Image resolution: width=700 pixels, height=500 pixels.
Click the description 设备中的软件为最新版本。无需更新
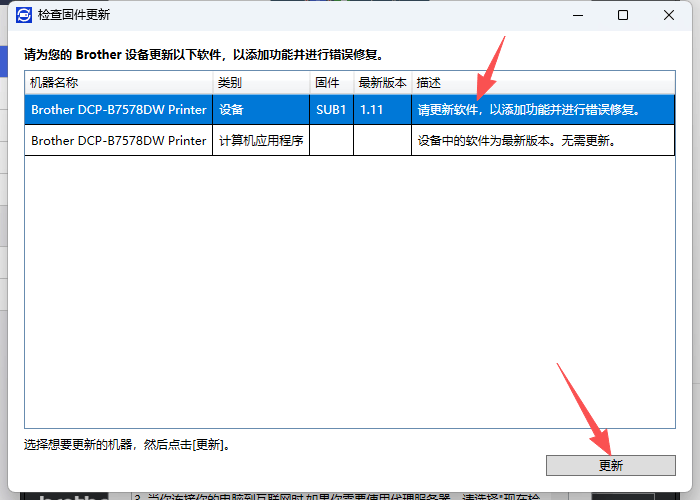point(515,140)
